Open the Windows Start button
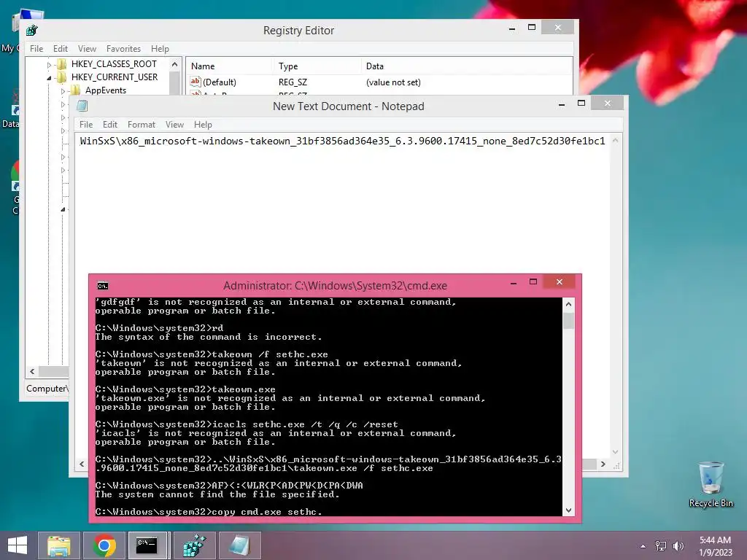 coord(18,545)
